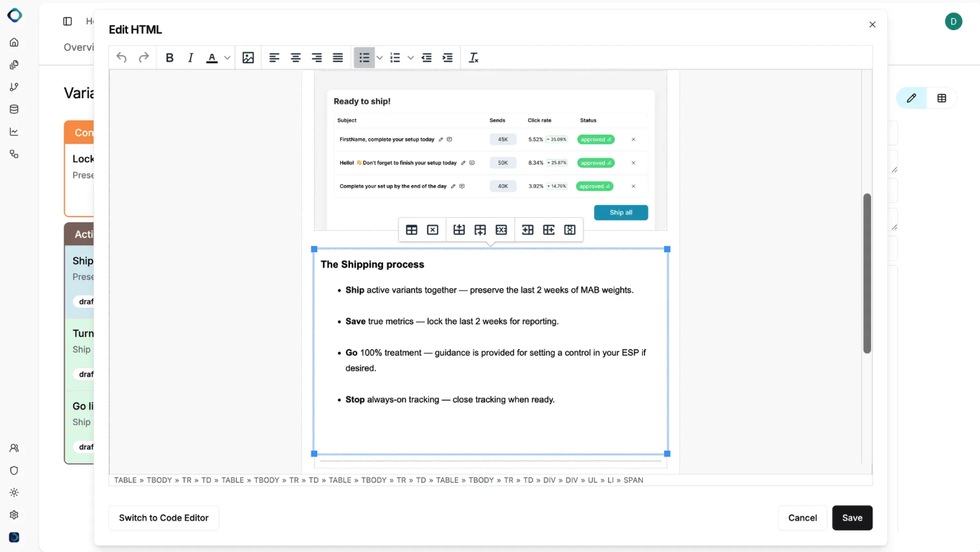This screenshot has height=552, width=980.
Task: Toggle the bullet list button
Action: (364, 58)
